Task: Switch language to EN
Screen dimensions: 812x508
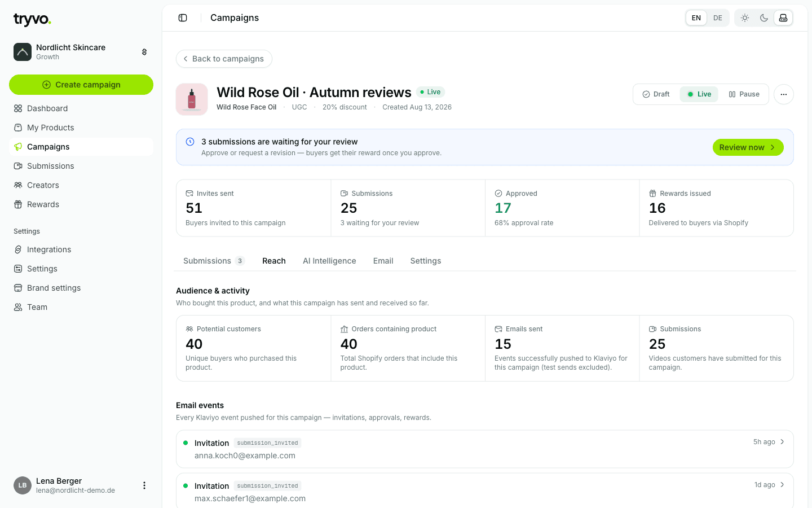Action: pyautogui.click(x=696, y=18)
